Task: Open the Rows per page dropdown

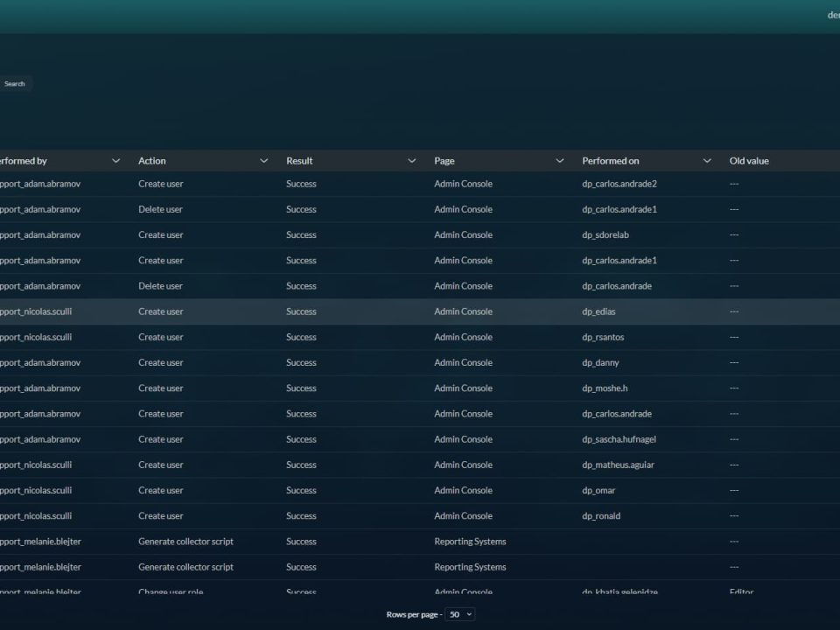Action: pos(460,614)
